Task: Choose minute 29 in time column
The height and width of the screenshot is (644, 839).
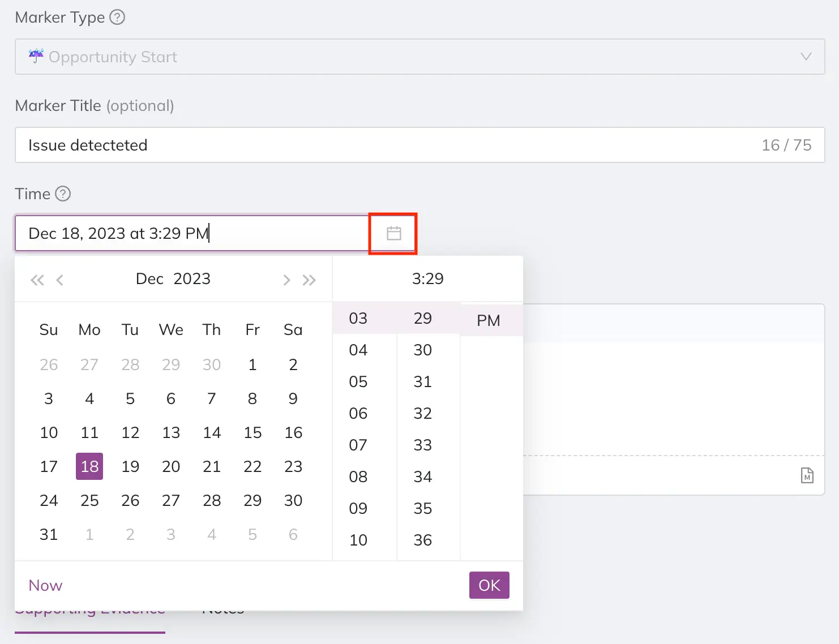Action: [x=429, y=318]
